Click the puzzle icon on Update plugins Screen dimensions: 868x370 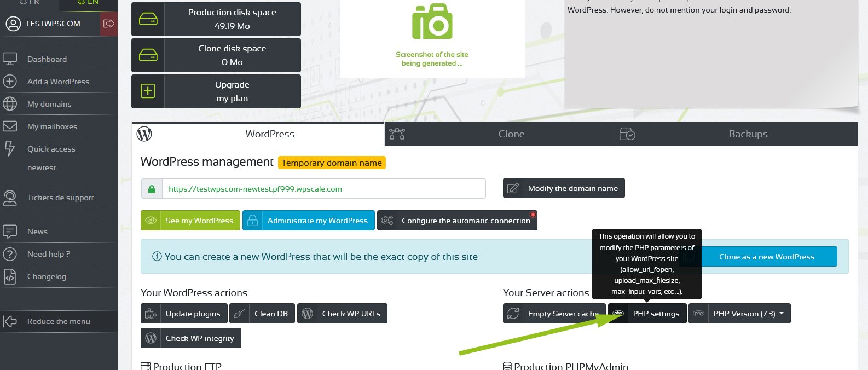pos(151,314)
